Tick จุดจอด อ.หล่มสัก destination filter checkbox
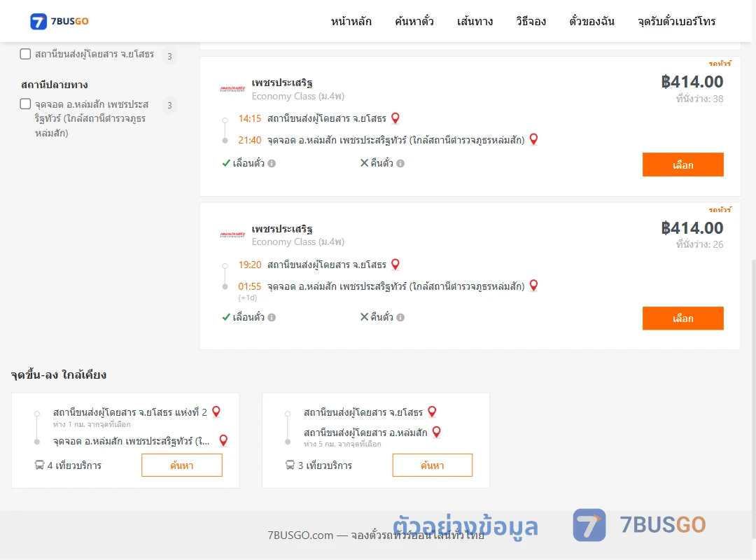The height and width of the screenshot is (560, 756). click(x=26, y=104)
